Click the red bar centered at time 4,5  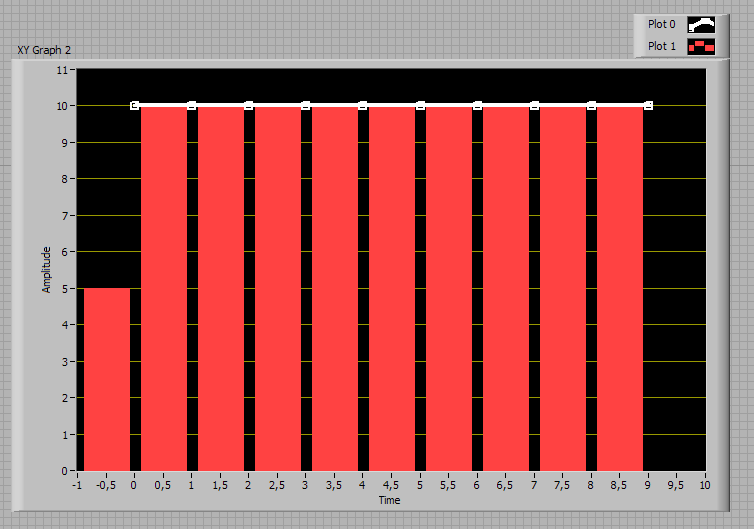tap(392, 289)
